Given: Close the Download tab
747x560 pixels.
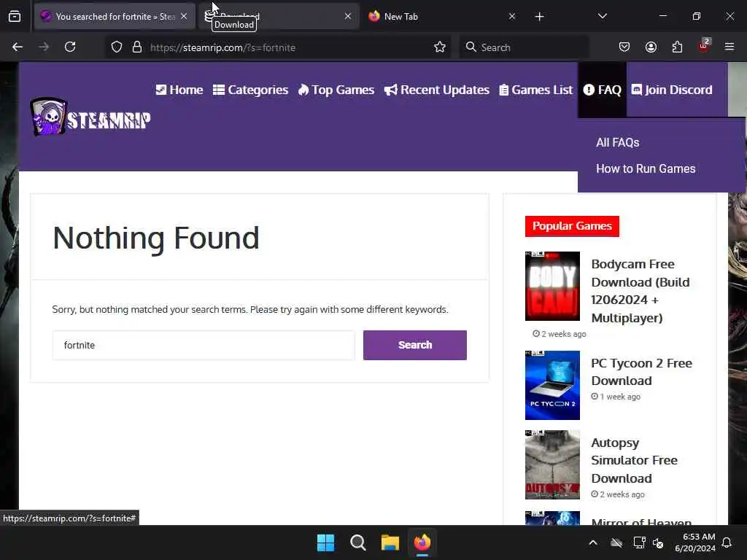Looking at the screenshot, I should 348,16.
